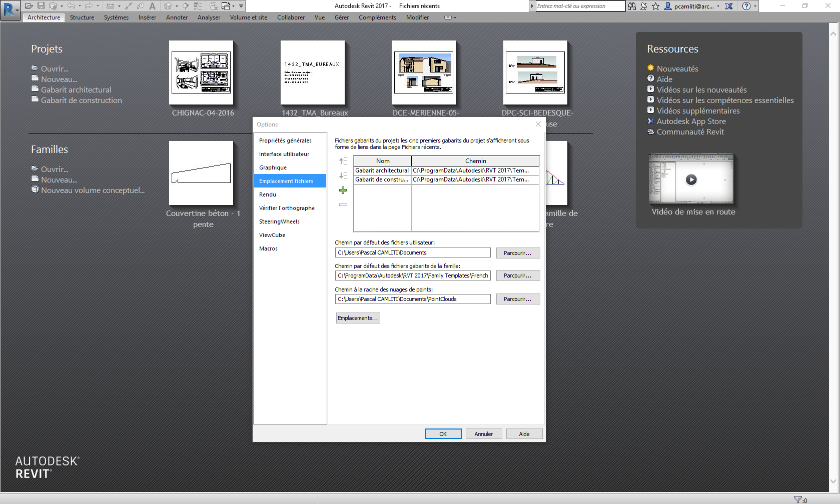Click the favorites star icon

pyautogui.click(x=655, y=6)
